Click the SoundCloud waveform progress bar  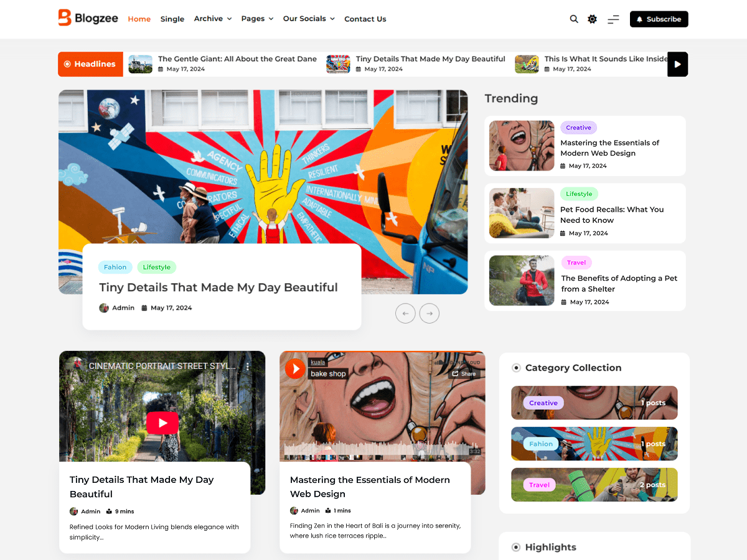click(x=380, y=449)
